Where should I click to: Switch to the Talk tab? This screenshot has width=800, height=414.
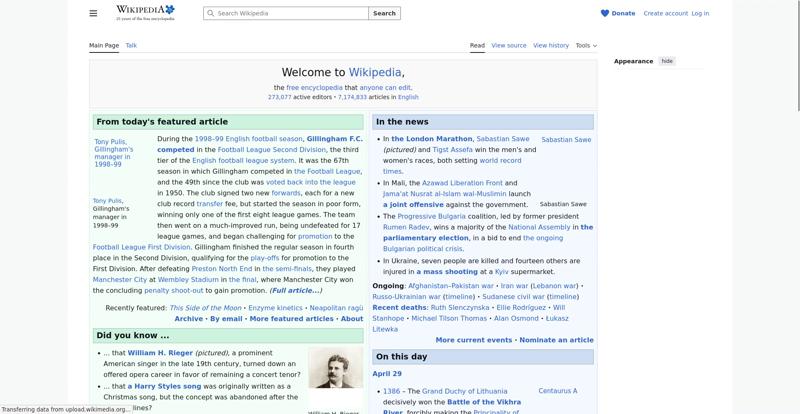(x=131, y=45)
